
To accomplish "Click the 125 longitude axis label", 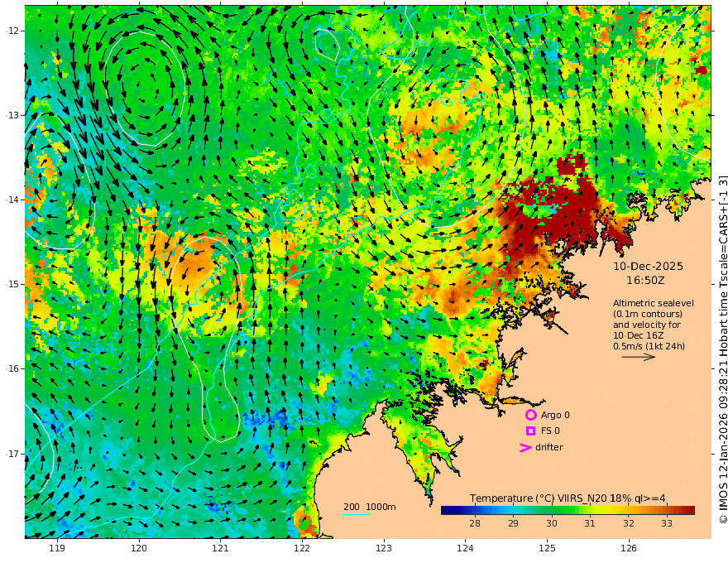I will (x=547, y=548).
